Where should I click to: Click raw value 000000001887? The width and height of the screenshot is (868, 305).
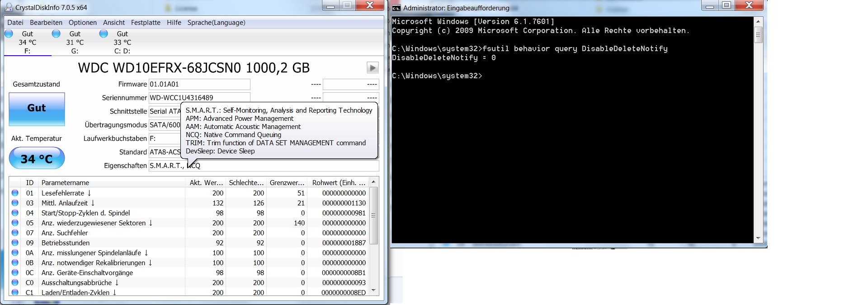344,243
